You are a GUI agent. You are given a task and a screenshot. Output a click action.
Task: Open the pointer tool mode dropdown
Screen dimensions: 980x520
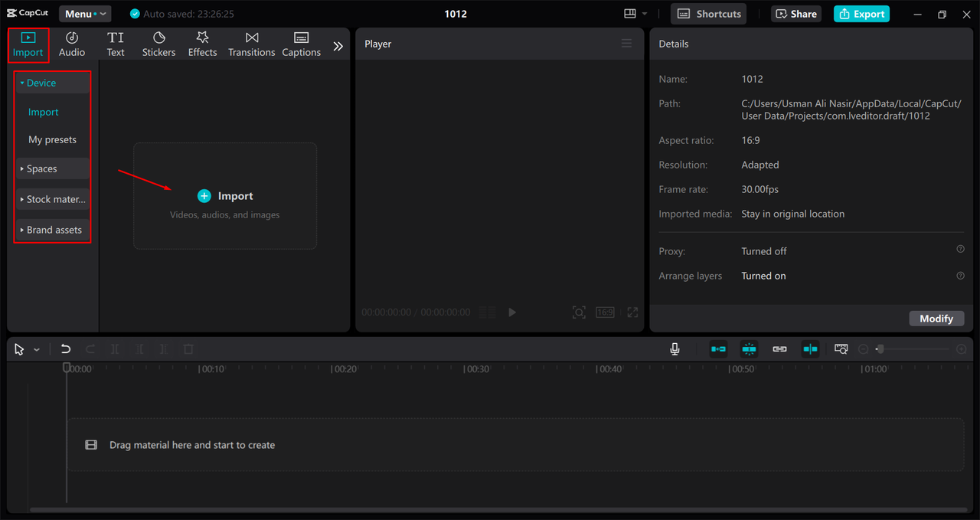pyautogui.click(x=37, y=349)
